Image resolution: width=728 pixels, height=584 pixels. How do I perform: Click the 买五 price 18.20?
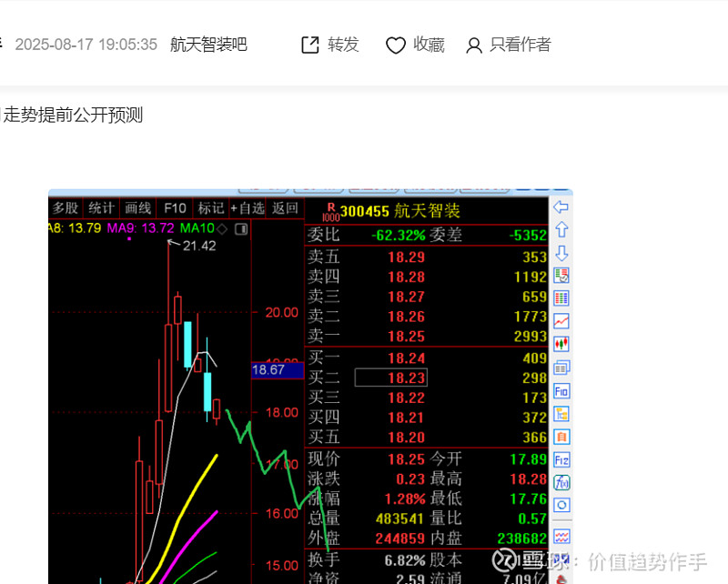click(406, 438)
